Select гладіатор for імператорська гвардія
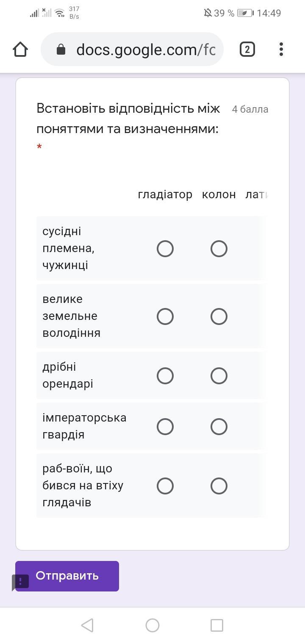This screenshot has width=305, height=644. [165, 427]
